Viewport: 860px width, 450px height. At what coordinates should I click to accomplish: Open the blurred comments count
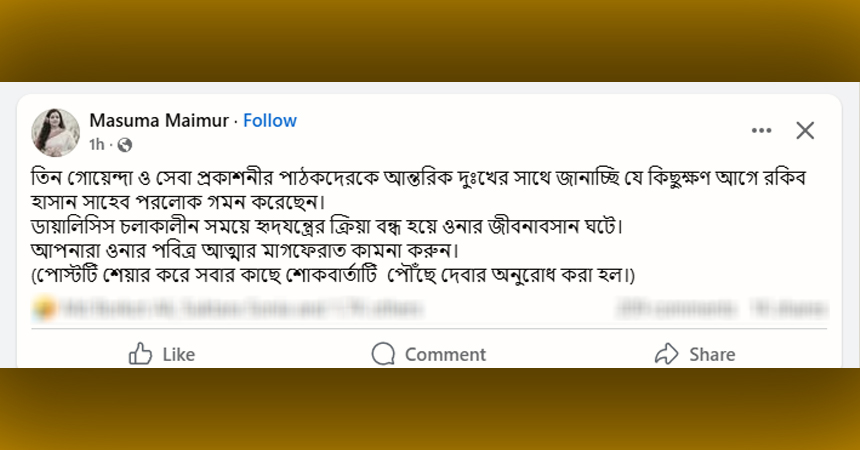click(679, 309)
